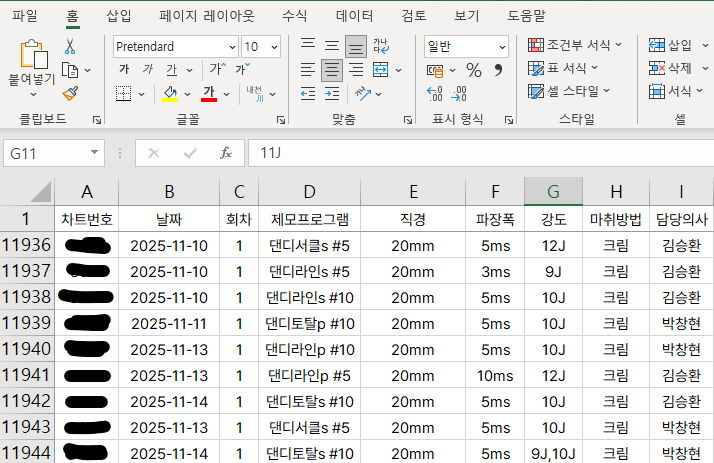Switch to the 삽입 tab
The image size is (714, 463).
(119, 16)
